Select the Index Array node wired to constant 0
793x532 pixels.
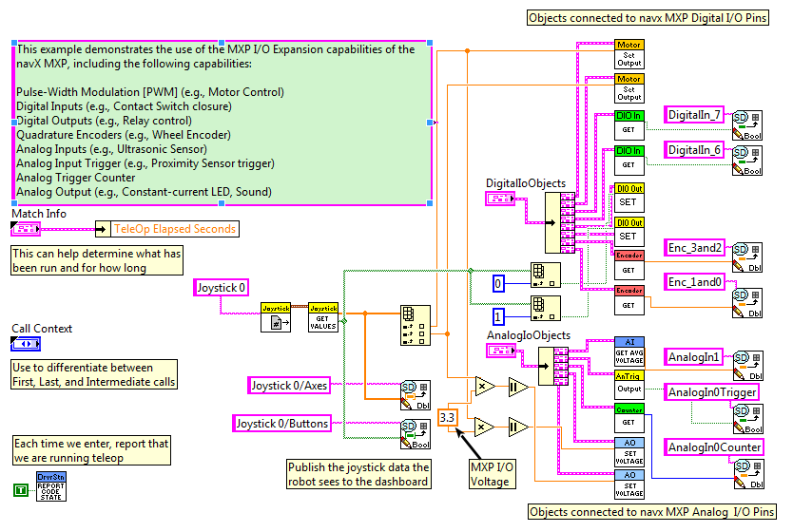pos(546,275)
